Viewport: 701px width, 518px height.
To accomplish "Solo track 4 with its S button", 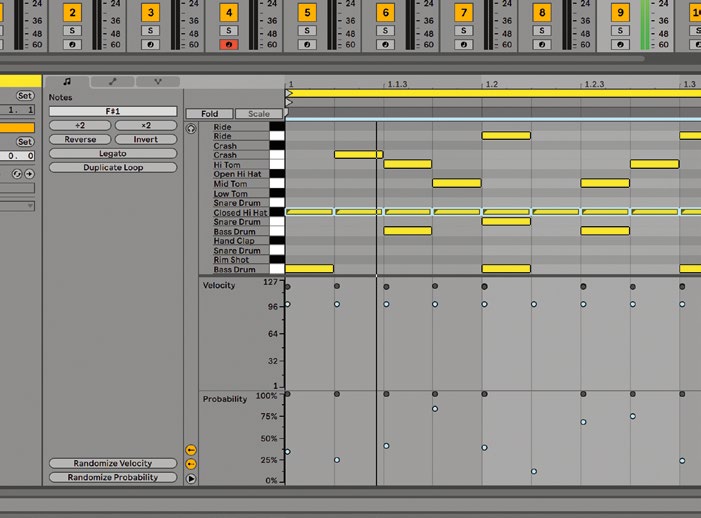I will (x=229, y=30).
